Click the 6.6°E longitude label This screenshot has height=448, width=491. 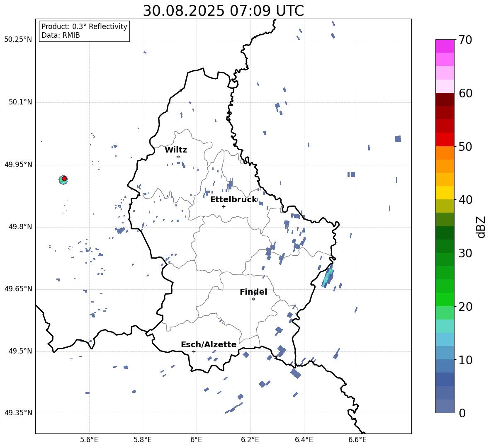pos(357,440)
